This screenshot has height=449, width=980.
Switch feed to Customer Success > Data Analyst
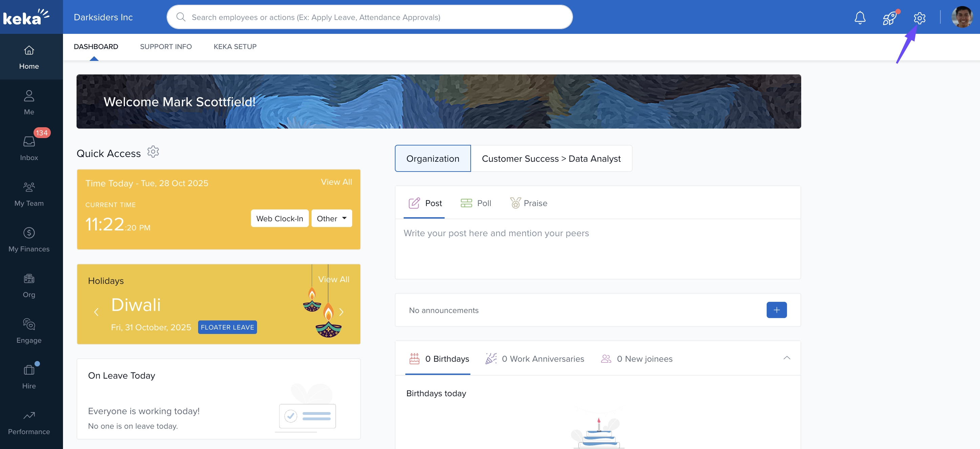551,159
